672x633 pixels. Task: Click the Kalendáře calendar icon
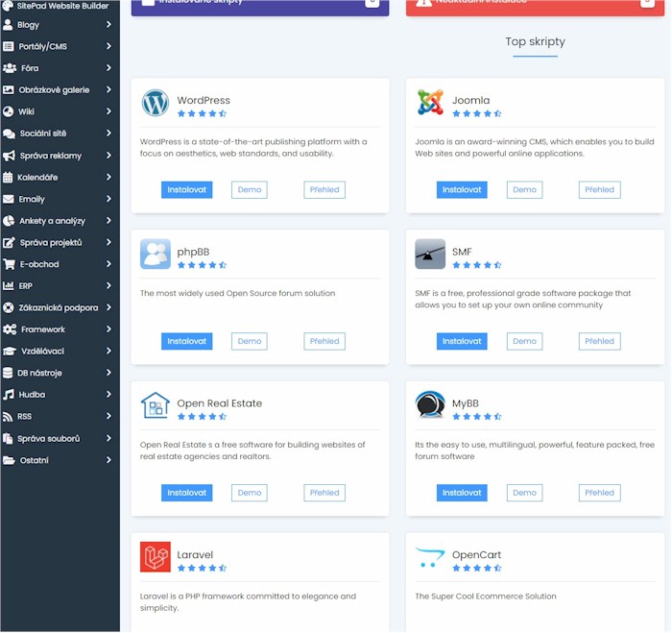pyautogui.click(x=8, y=177)
